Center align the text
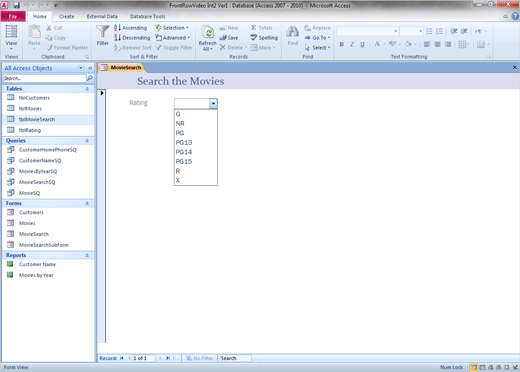The image size is (520, 372). click(x=437, y=44)
